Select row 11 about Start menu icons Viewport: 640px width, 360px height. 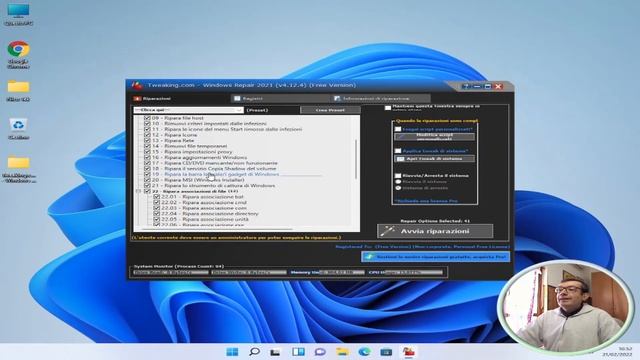(227, 129)
